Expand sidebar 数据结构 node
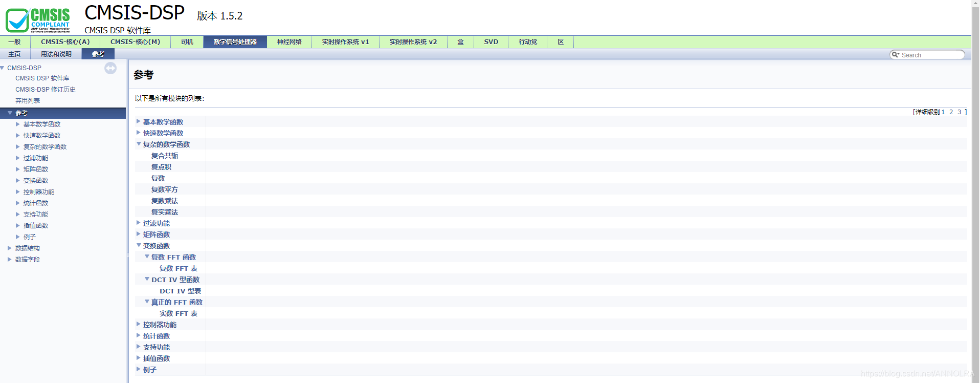 (10, 248)
